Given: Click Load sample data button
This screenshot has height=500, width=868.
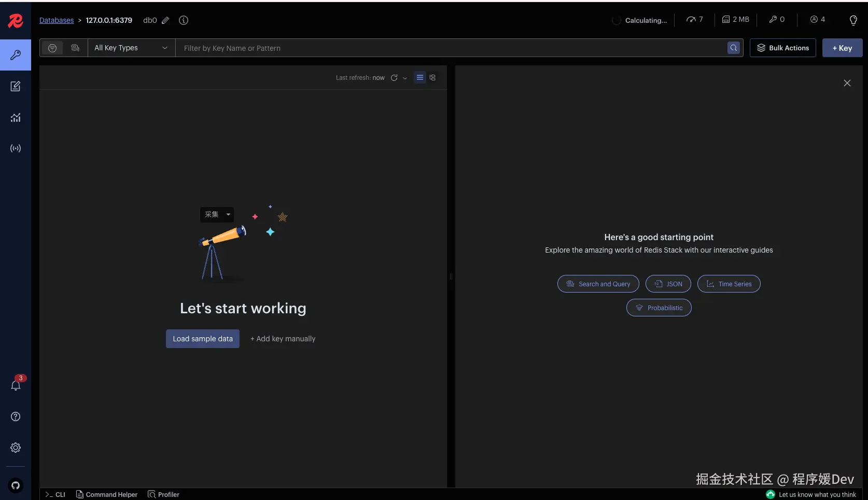Looking at the screenshot, I should tap(203, 339).
